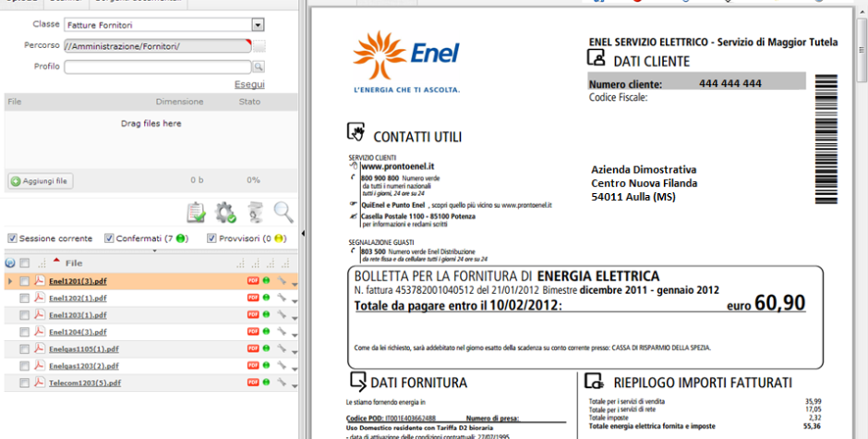Check the box for Telecom1203(5).pdf
Viewport: 868px width, 439px height.
tap(24, 383)
